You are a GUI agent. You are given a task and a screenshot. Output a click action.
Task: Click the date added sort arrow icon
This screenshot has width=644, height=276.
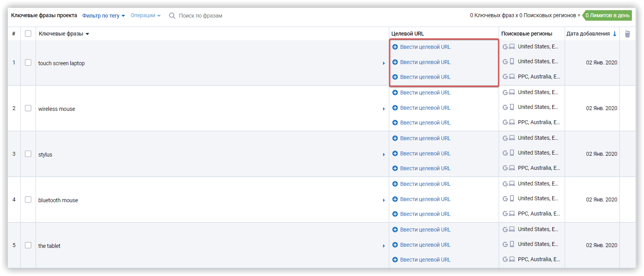(x=615, y=34)
